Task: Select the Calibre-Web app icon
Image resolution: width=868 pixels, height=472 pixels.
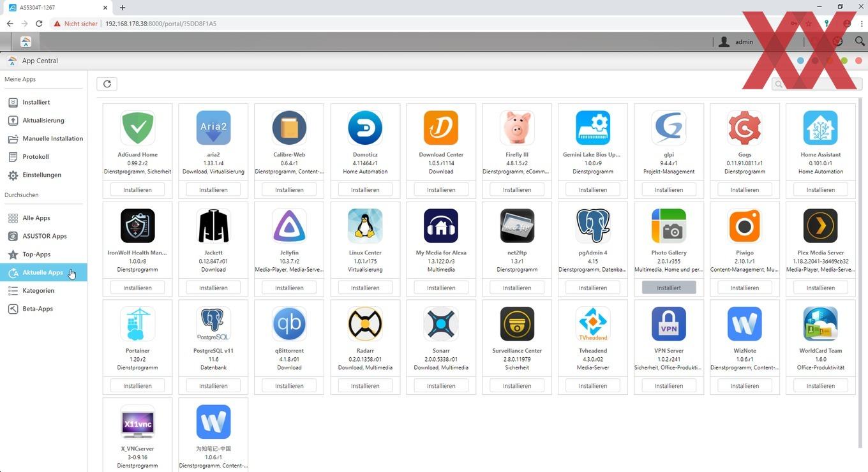Action: [289, 128]
